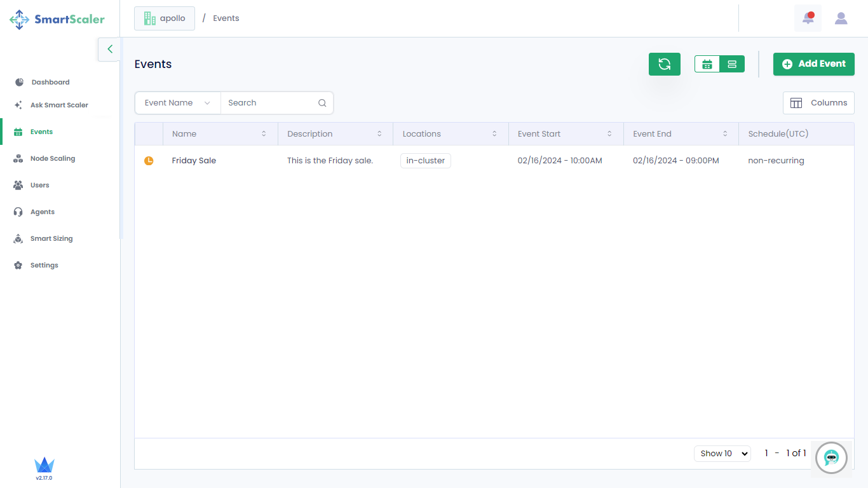The image size is (868, 488).
Task: Open the Columns selector button
Action: [x=818, y=103]
